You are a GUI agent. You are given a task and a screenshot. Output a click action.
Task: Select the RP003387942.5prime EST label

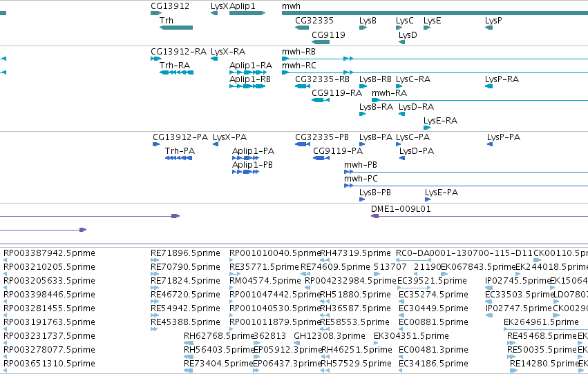(49, 253)
